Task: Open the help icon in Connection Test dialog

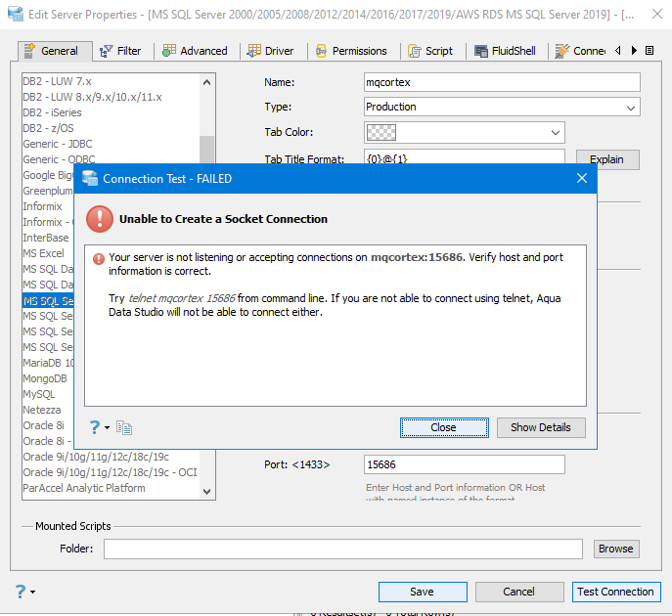Action: coord(95,427)
